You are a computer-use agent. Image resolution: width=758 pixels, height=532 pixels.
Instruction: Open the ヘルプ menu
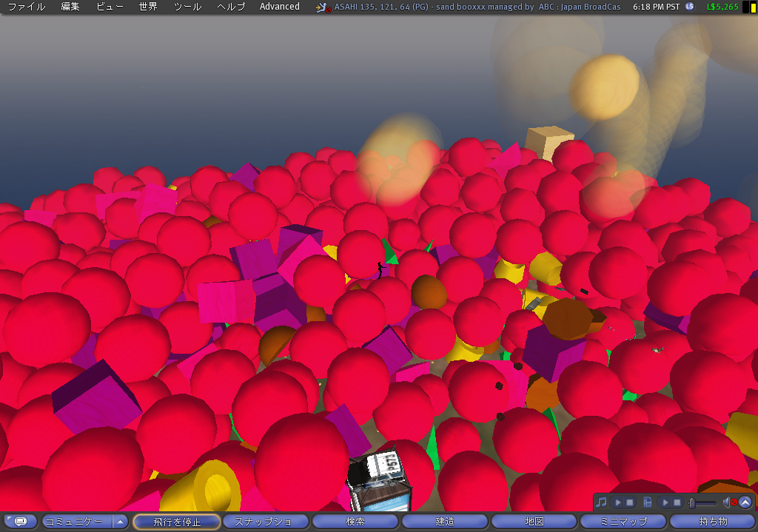[231, 7]
